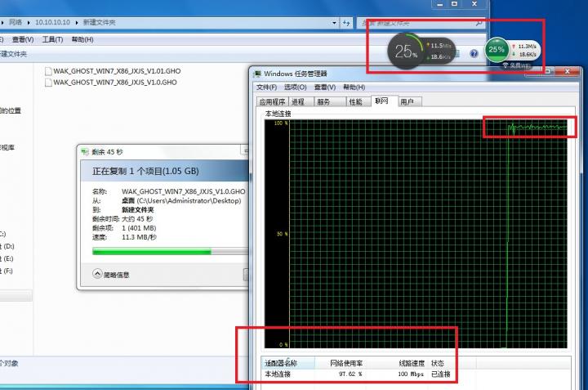Open Task Manager 选项(O) menu
Viewport: 588px width, 390px height.
coord(295,87)
